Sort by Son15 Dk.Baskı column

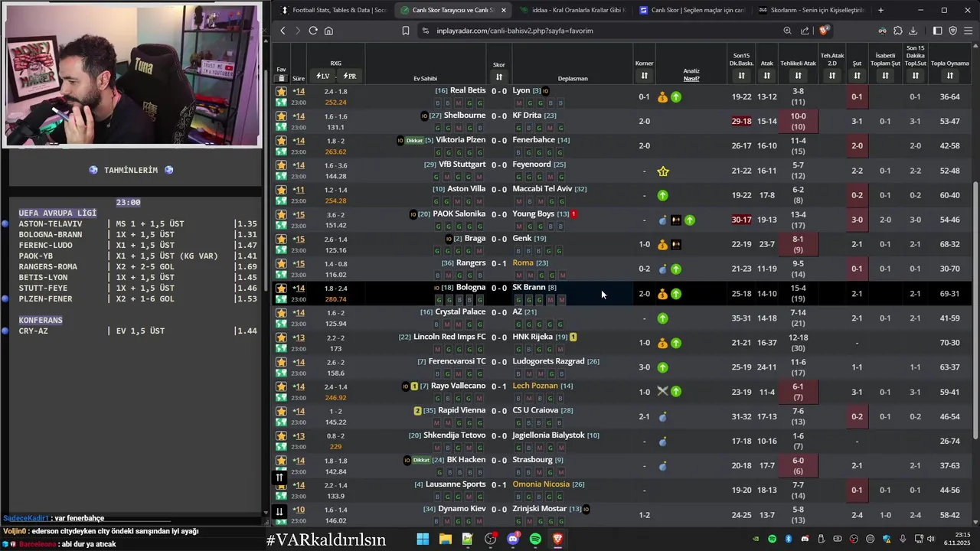point(741,76)
